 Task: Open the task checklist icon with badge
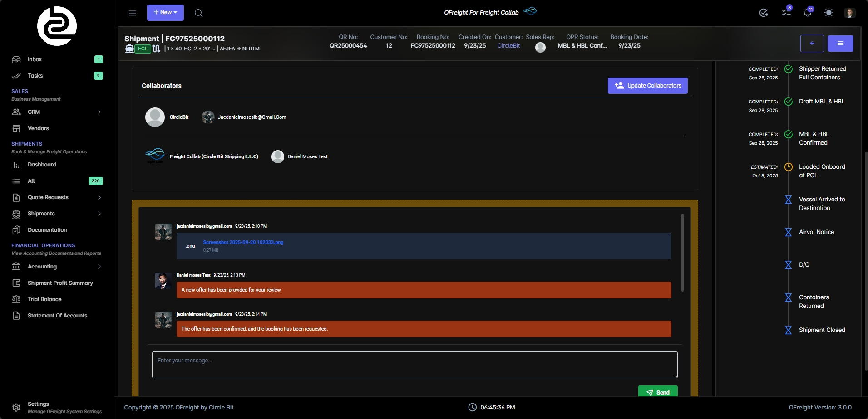[786, 13]
